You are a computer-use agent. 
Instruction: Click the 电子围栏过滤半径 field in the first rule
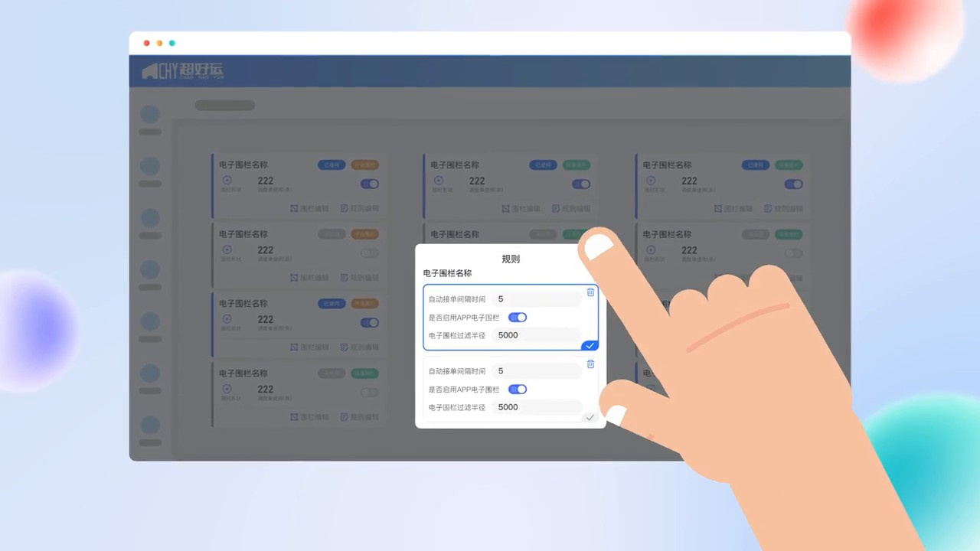pos(536,335)
